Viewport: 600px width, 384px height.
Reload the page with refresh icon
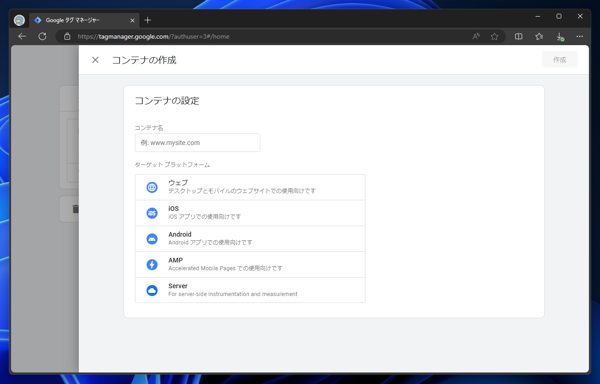pos(42,36)
